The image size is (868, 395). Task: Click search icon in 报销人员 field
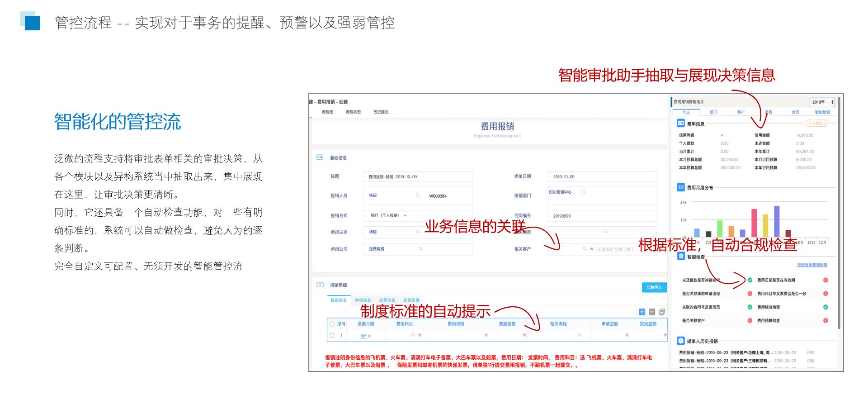(x=418, y=195)
